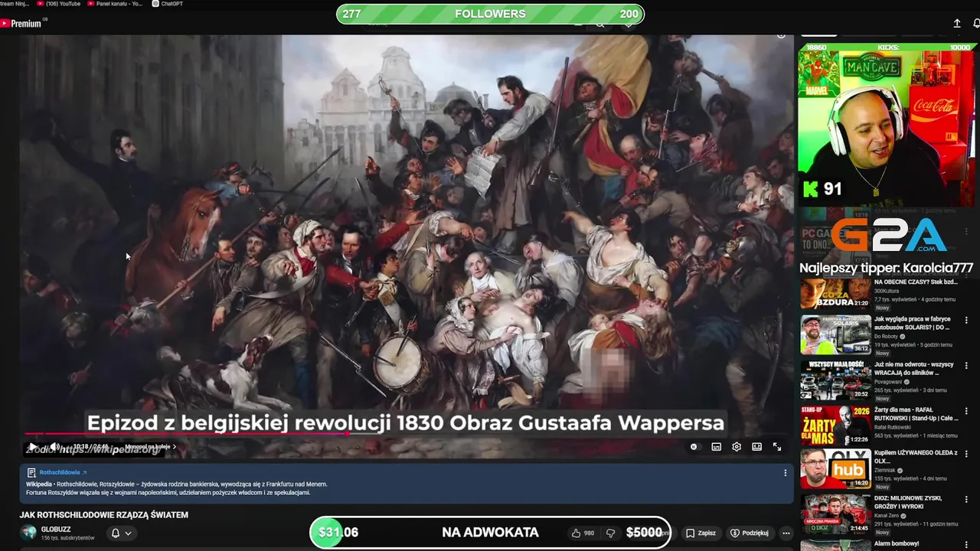
Task: Save the video with Zapisz button
Action: click(x=701, y=533)
